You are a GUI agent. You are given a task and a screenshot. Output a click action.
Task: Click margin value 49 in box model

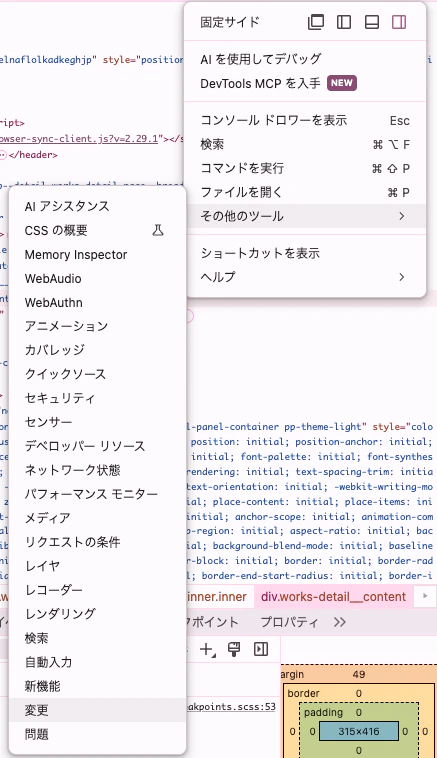(359, 674)
